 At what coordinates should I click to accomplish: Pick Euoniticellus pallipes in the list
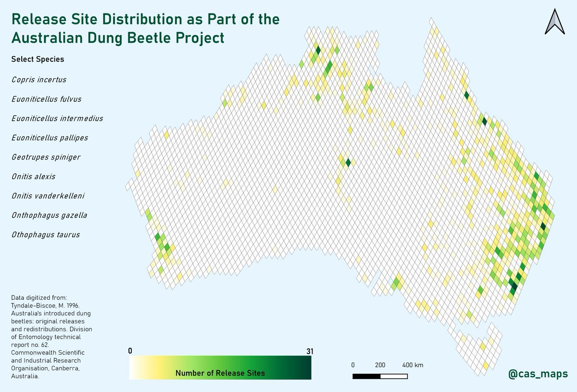(x=50, y=138)
